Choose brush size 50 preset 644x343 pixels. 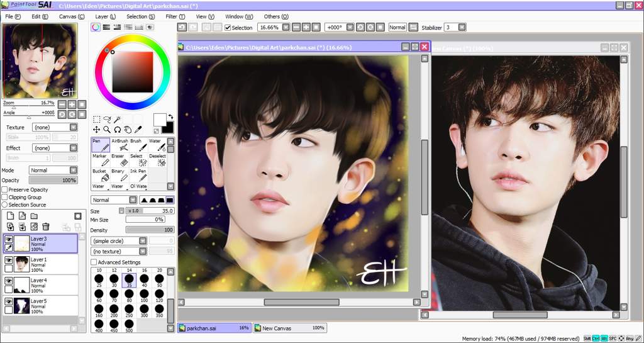(159, 281)
